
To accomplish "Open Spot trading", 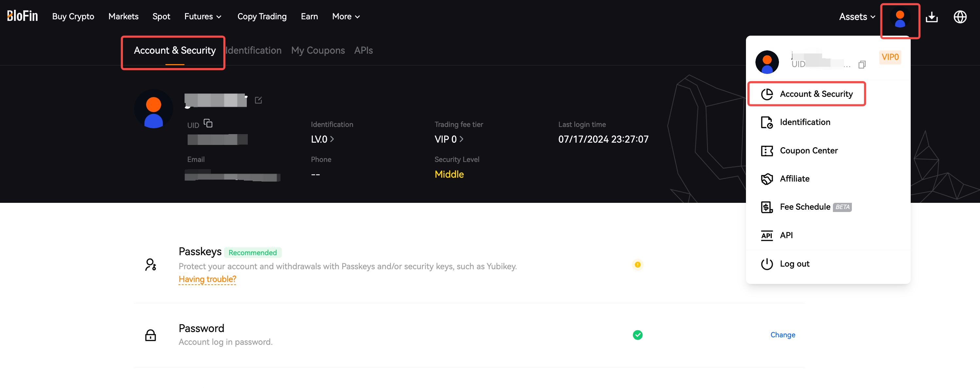I will [161, 16].
